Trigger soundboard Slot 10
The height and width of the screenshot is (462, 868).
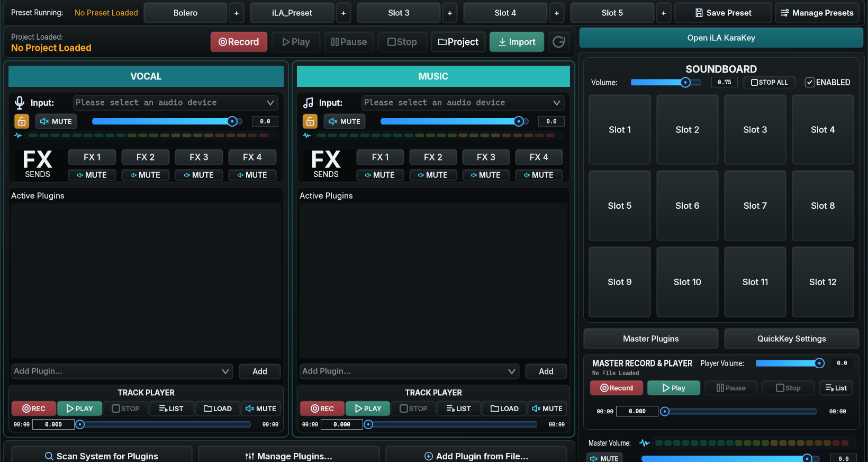point(688,282)
